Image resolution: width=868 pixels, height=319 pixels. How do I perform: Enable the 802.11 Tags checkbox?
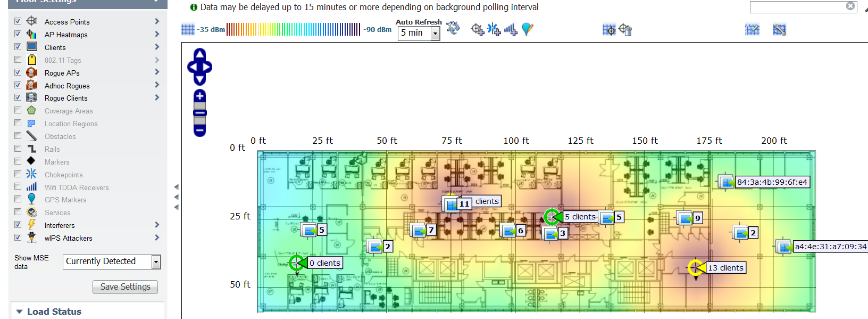[18, 60]
